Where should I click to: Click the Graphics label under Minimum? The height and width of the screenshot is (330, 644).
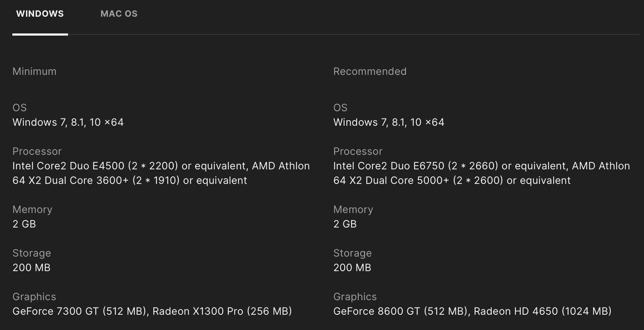34,297
